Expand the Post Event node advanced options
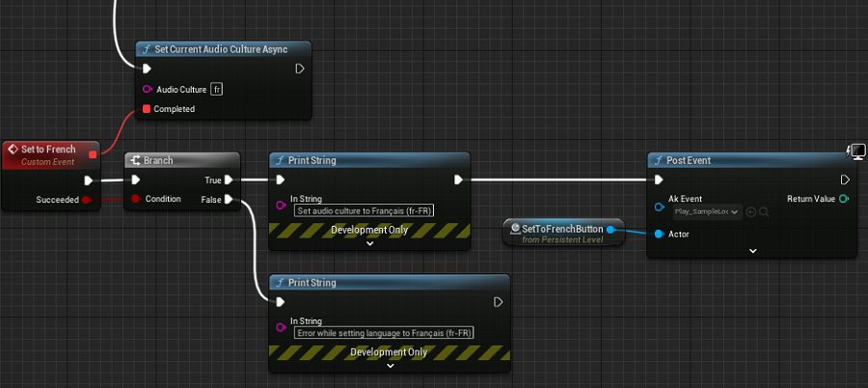This screenshot has width=868, height=388. (x=753, y=250)
